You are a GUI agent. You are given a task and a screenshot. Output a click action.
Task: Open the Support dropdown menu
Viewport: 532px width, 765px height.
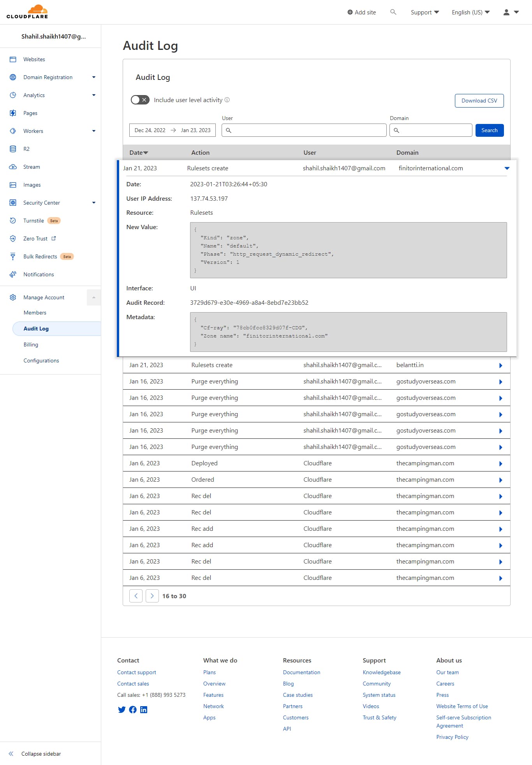tap(425, 12)
